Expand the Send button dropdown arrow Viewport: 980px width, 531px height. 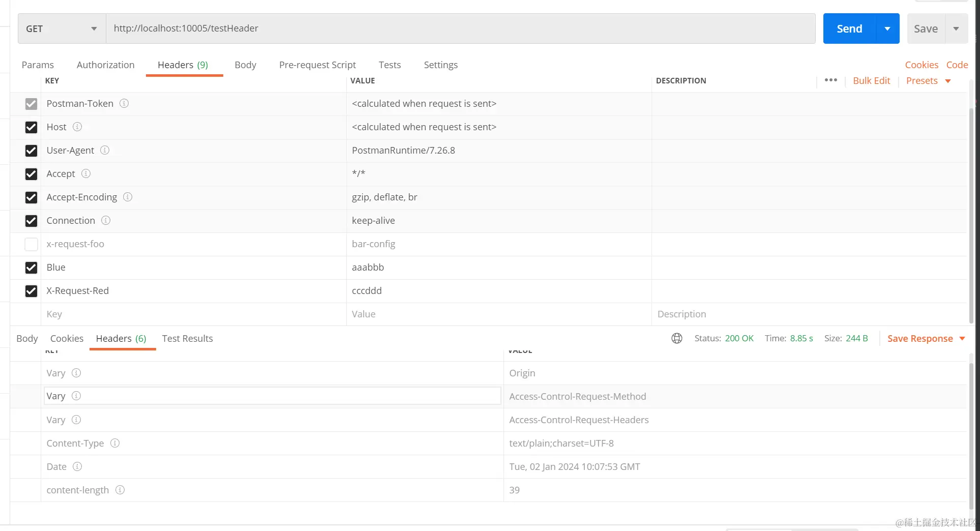pos(887,28)
